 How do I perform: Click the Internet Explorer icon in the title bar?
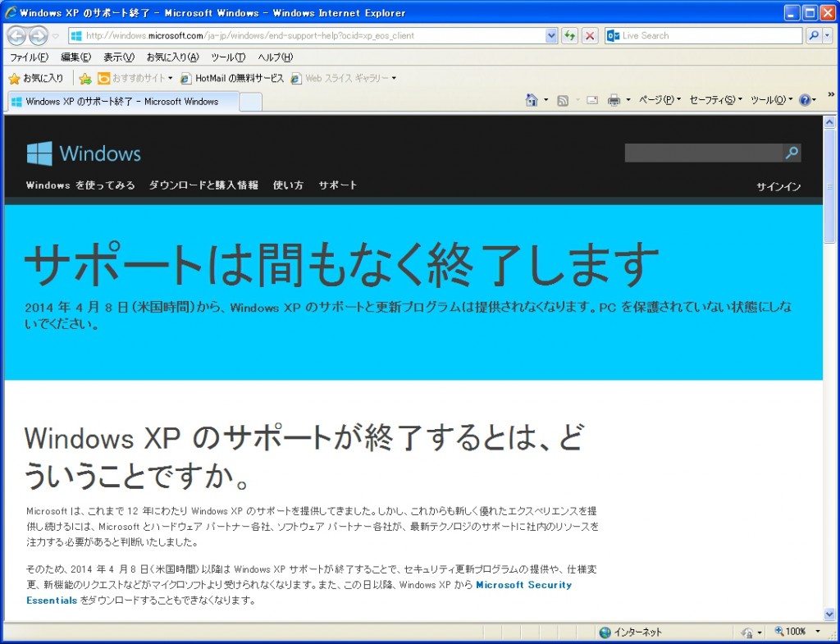click(11, 12)
